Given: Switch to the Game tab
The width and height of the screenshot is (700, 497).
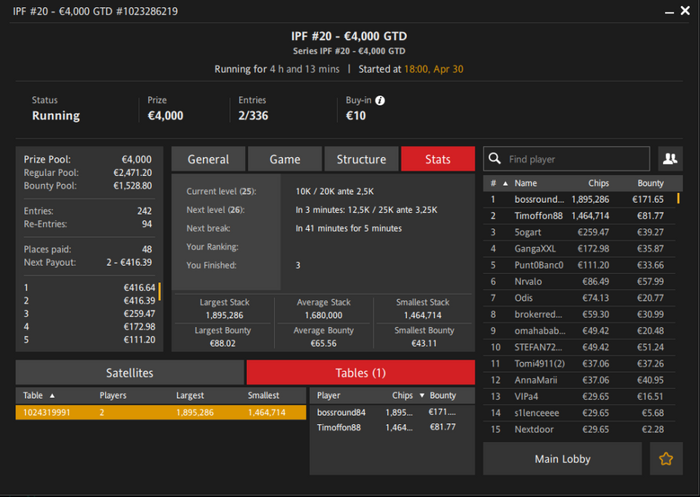Looking at the screenshot, I should [285, 159].
